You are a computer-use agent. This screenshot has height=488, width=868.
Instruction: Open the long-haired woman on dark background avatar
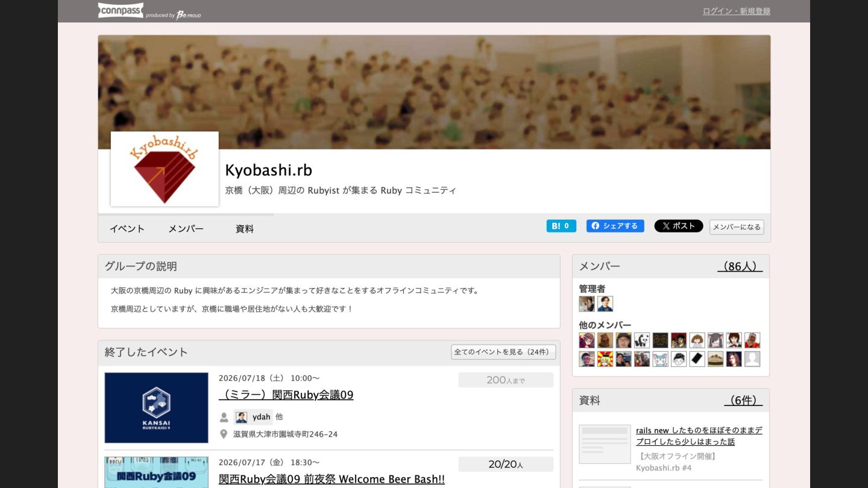[x=734, y=359]
